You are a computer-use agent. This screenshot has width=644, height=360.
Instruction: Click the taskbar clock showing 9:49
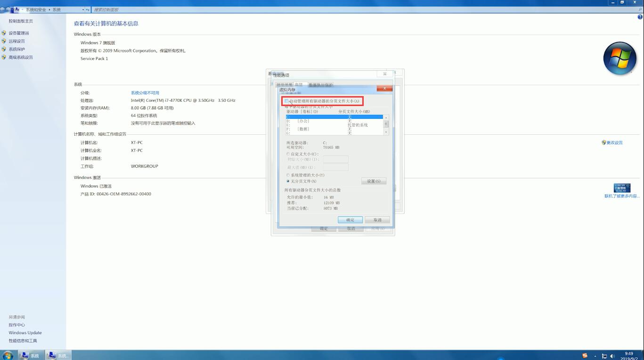pyautogui.click(x=629, y=356)
